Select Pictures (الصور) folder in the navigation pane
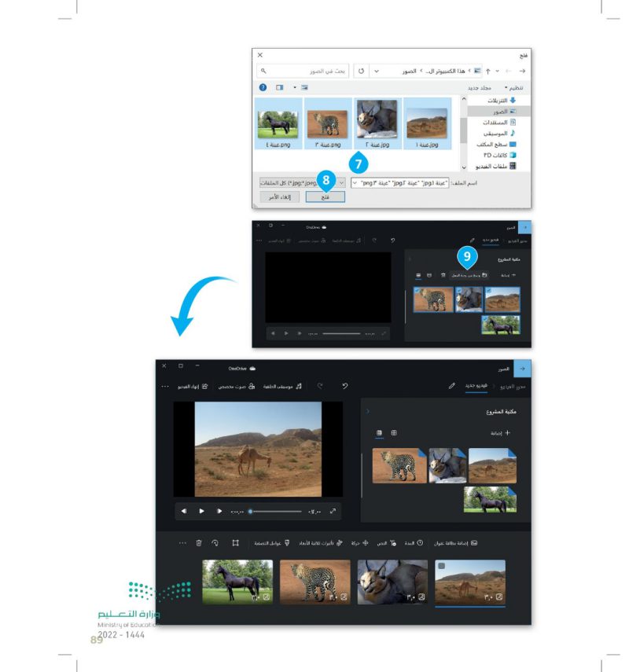The height and width of the screenshot is (672, 629). click(x=500, y=112)
